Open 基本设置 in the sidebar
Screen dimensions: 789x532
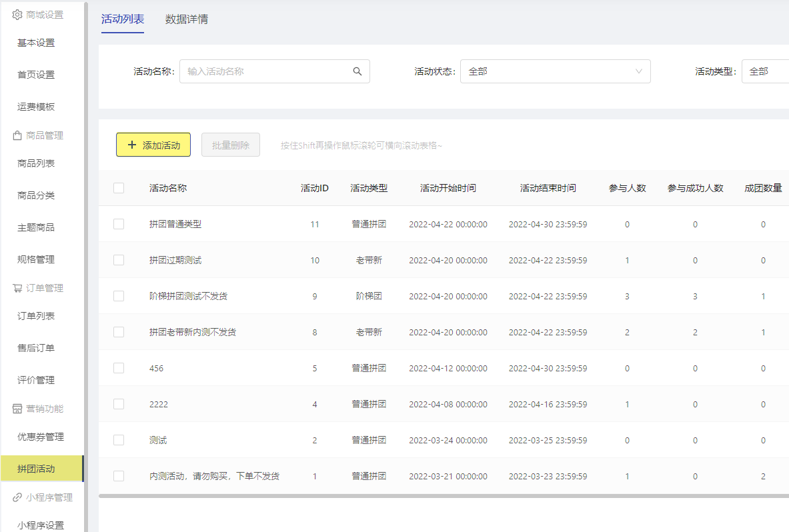(36, 43)
